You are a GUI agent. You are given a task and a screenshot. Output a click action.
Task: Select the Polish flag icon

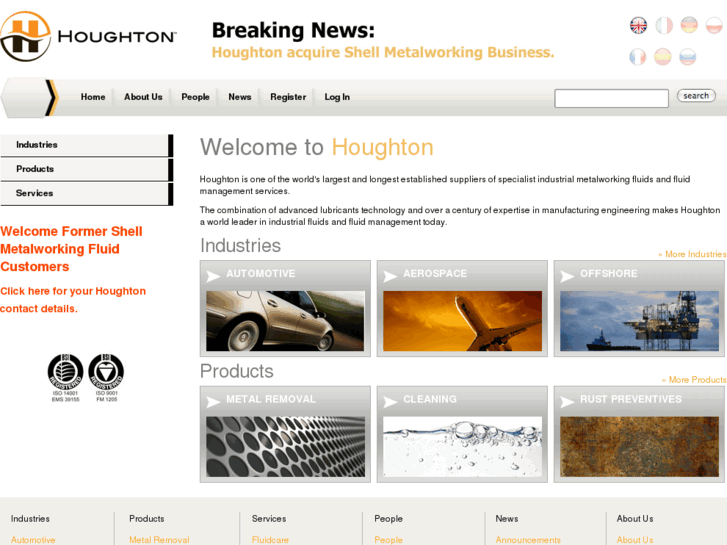coord(714,25)
